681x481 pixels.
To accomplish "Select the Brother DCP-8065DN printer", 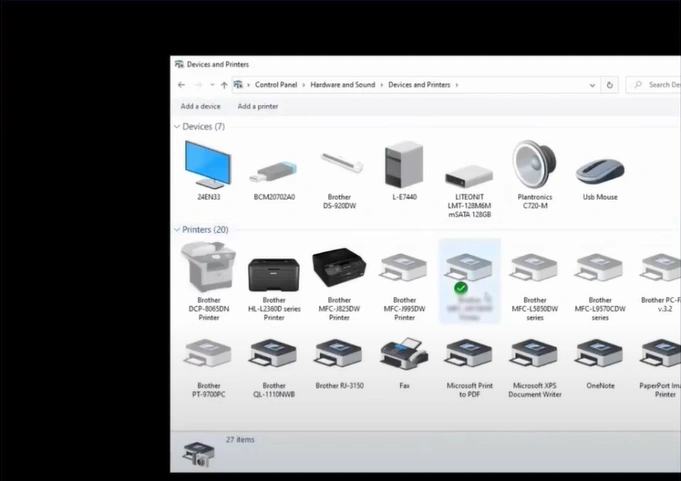I will click(x=208, y=268).
